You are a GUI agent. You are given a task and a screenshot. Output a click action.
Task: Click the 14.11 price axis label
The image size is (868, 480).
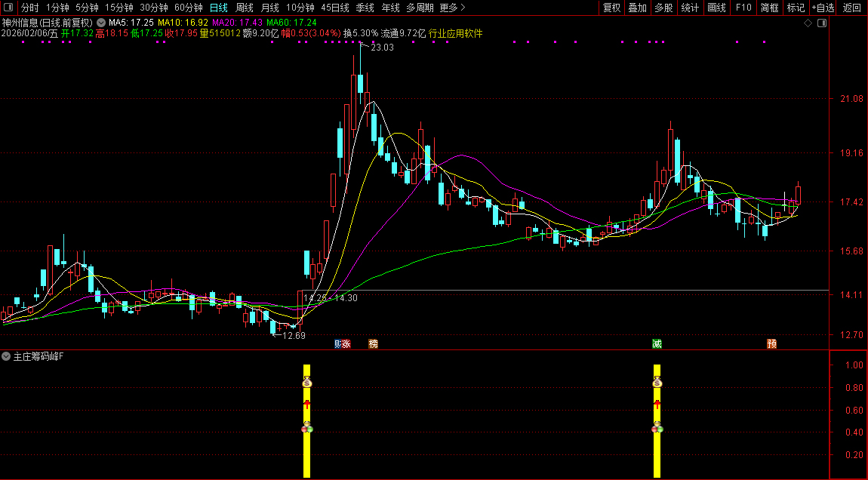coord(851,295)
